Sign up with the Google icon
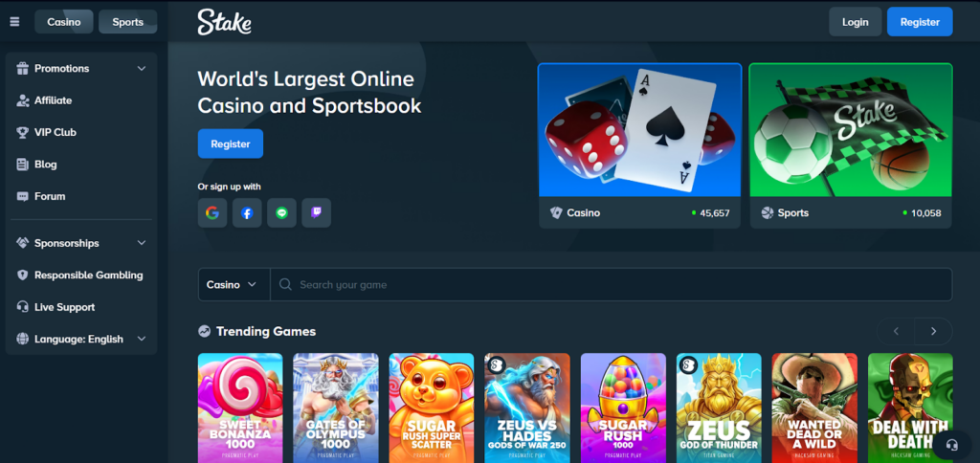The width and height of the screenshot is (980, 463). point(212,213)
